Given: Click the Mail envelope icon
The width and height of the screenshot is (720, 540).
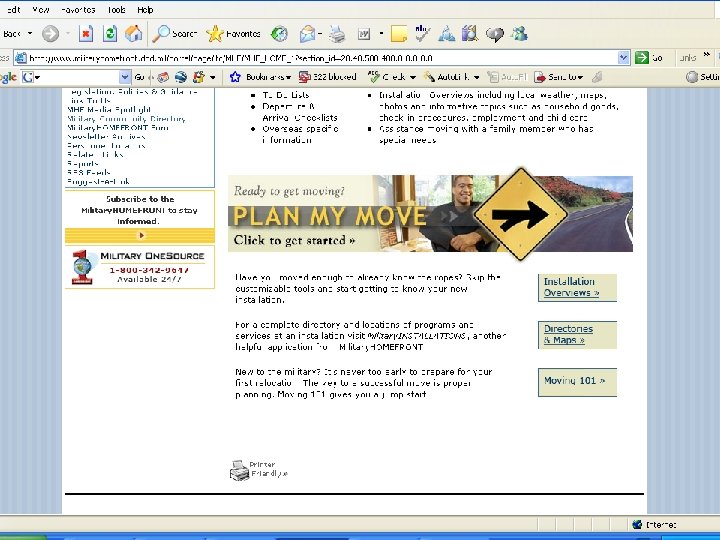Looking at the screenshot, I should [307, 34].
